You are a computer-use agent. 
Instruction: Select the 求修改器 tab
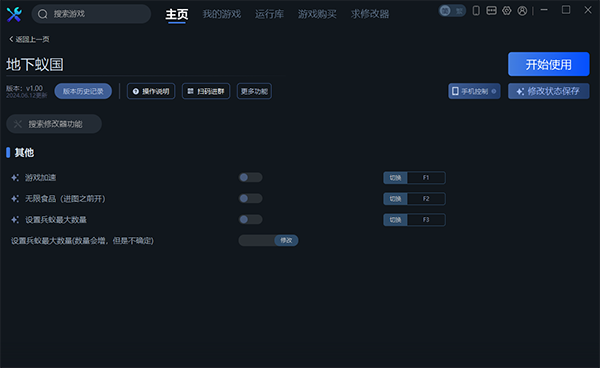(370, 14)
